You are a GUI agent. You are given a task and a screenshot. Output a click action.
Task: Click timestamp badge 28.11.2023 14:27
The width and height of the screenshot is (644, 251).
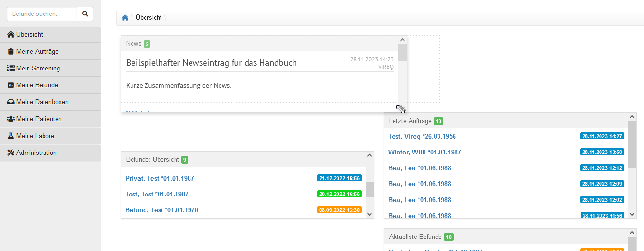(602, 136)
